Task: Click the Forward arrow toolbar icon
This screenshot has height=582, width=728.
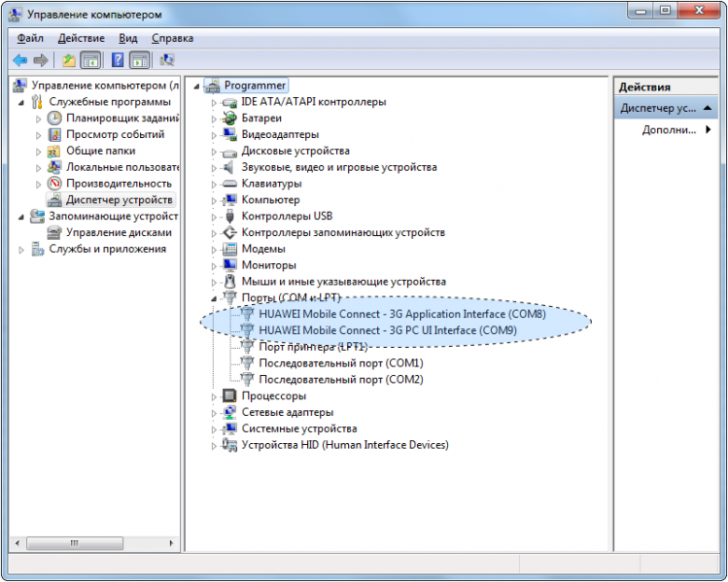Action: click(41, 60)
